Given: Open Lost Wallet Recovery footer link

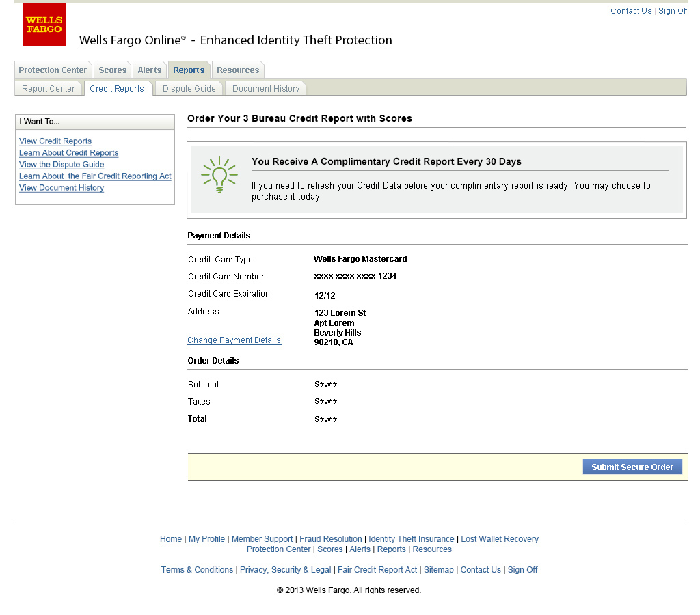Looking at the screenshot, I should pos(500,538).
